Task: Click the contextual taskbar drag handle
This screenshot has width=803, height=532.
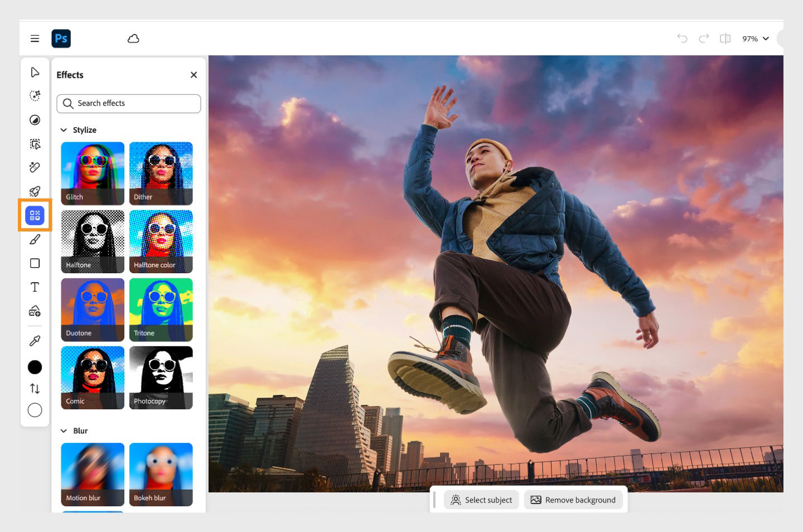Action: [434, 500]
